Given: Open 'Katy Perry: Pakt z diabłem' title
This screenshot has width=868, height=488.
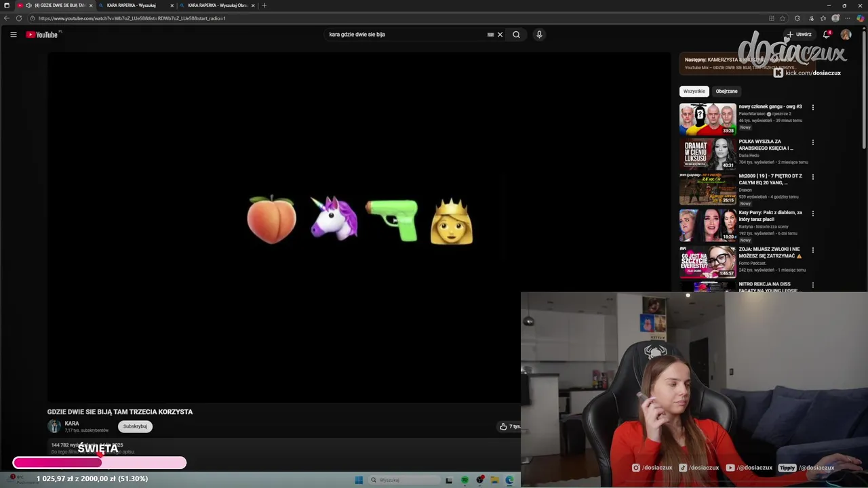Looking at the screenshot, I should pyautogui.click(x=770, y=216).
